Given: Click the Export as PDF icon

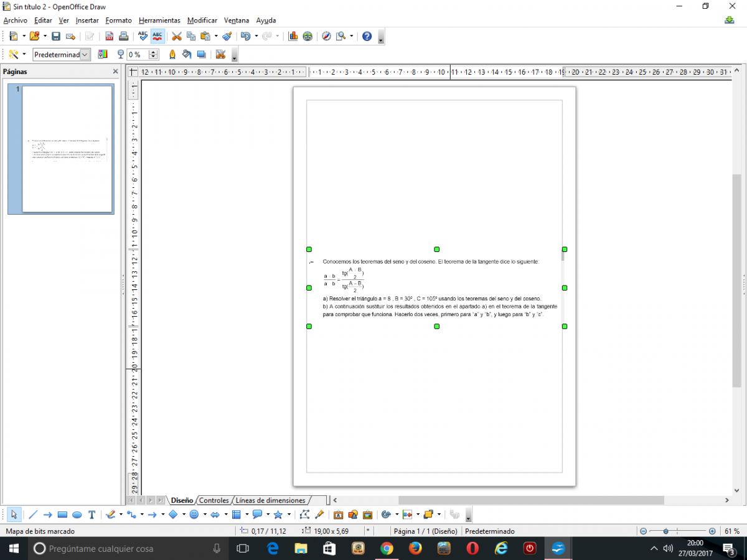Looking at the screenshot, I should pyautogui.click(x=110, y=36).
